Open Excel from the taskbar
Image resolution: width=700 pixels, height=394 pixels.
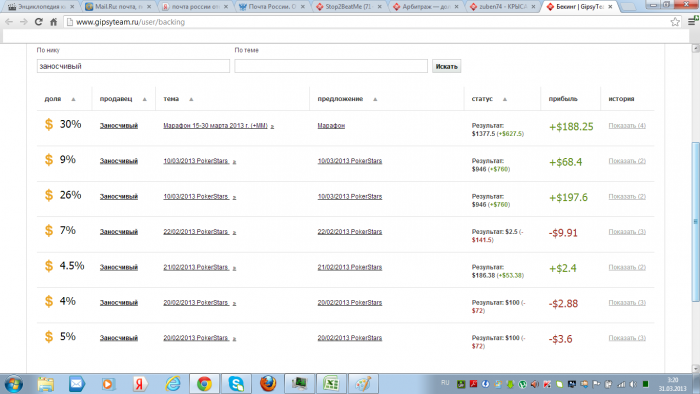331,384
